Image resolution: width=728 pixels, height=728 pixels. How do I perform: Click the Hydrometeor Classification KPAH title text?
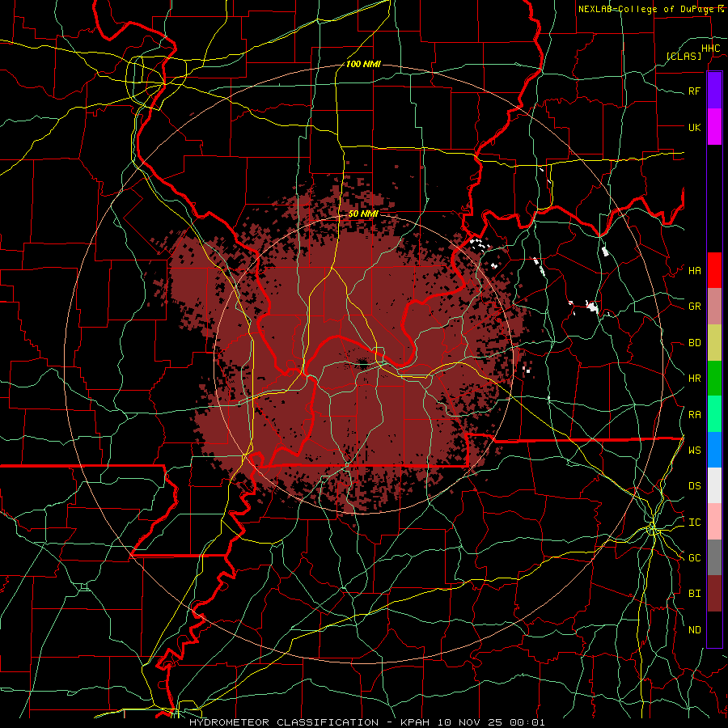point(366,722)
